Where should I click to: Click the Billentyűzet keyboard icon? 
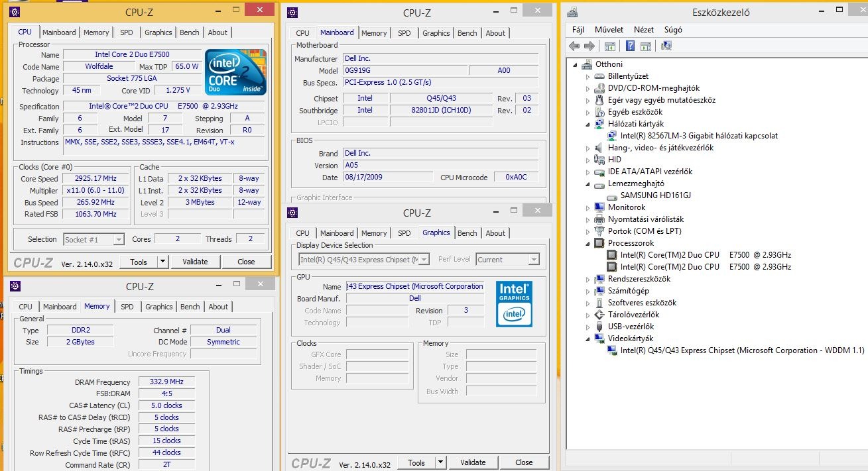click(x=599, y=76)
